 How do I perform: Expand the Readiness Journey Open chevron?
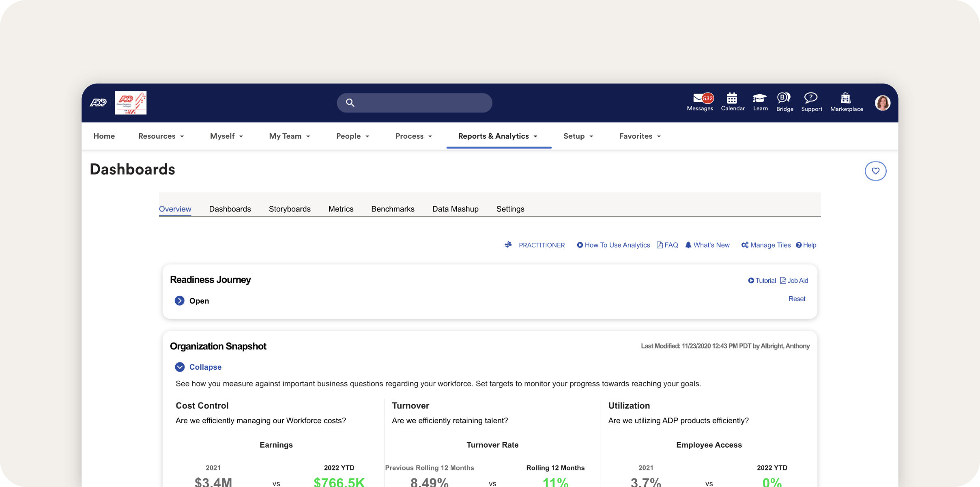pyautogui.click(x=179, y=301)
